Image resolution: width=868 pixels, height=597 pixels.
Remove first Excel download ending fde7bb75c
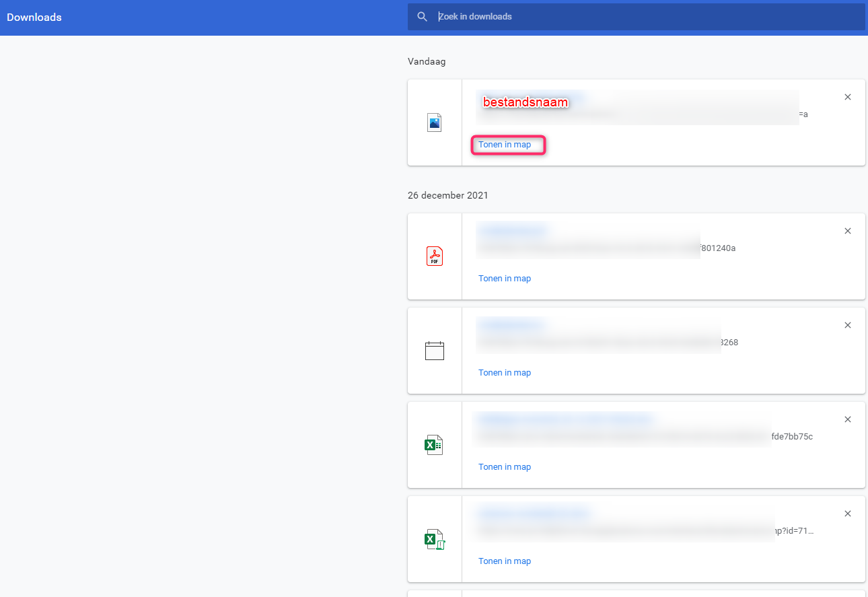pyautogui.click(x=848, y=419)
